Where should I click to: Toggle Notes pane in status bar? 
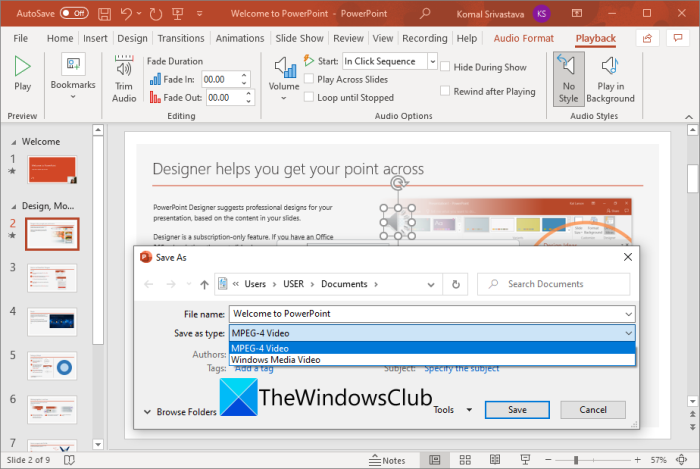pos(387,460)
